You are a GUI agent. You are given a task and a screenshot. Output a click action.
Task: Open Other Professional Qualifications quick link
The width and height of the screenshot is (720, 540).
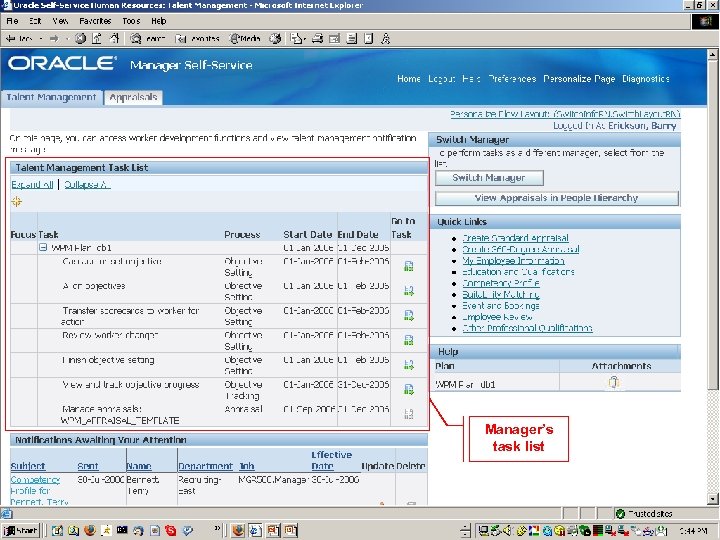point(527,328)
